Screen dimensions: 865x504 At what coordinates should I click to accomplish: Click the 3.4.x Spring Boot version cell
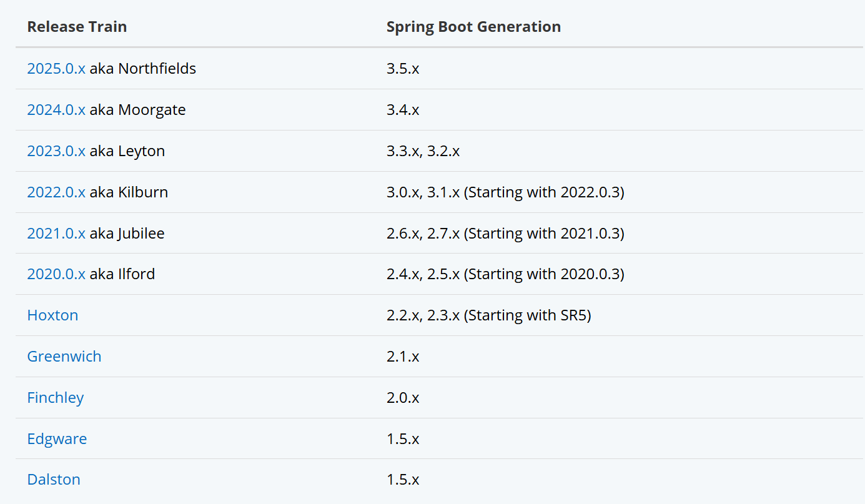(403, 110)
